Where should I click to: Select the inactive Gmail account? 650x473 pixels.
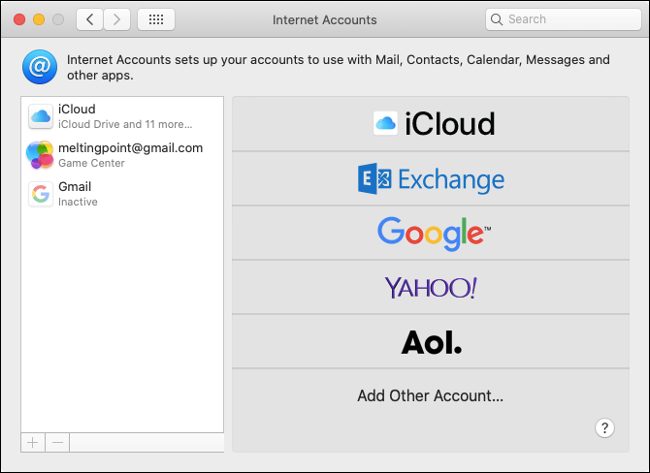click(122, 194)
